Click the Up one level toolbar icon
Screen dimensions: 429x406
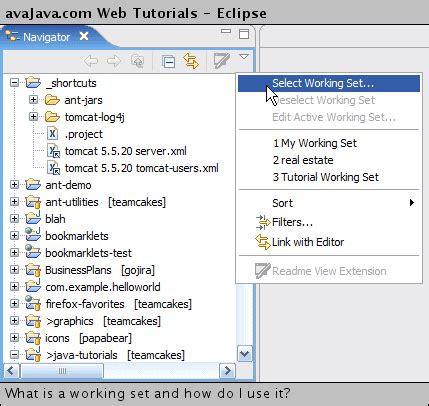(x=138, y=61)
